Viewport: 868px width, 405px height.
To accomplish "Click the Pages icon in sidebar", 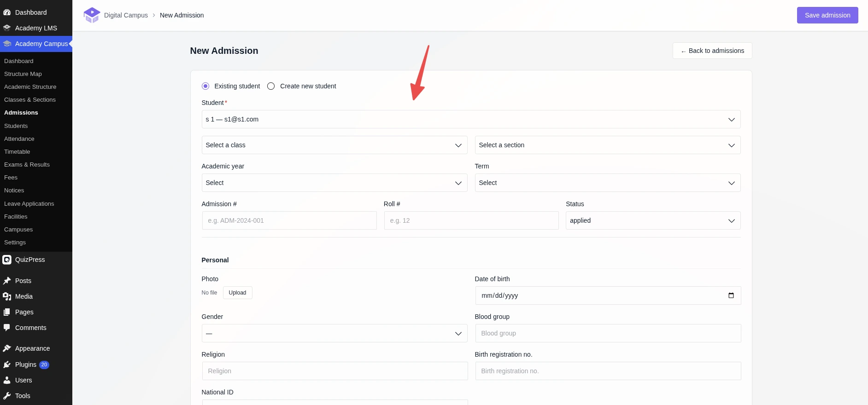I will coord(7,312).
